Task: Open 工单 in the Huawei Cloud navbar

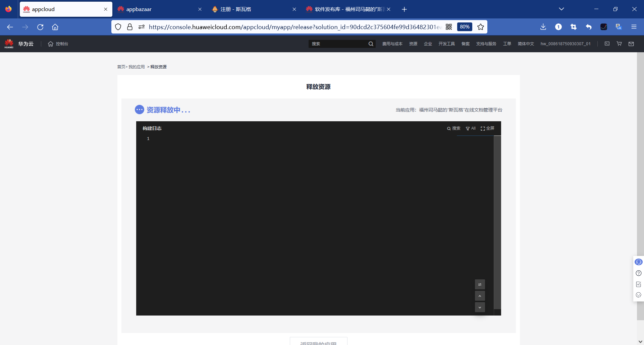Action: [x=507, y=44]
